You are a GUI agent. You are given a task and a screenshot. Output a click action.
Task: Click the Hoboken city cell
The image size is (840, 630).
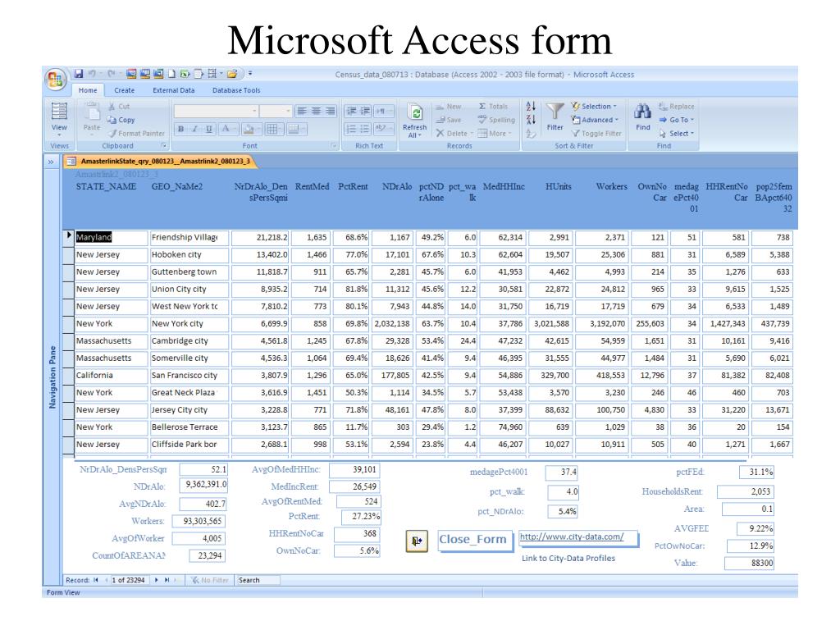[x=189, y=255]
